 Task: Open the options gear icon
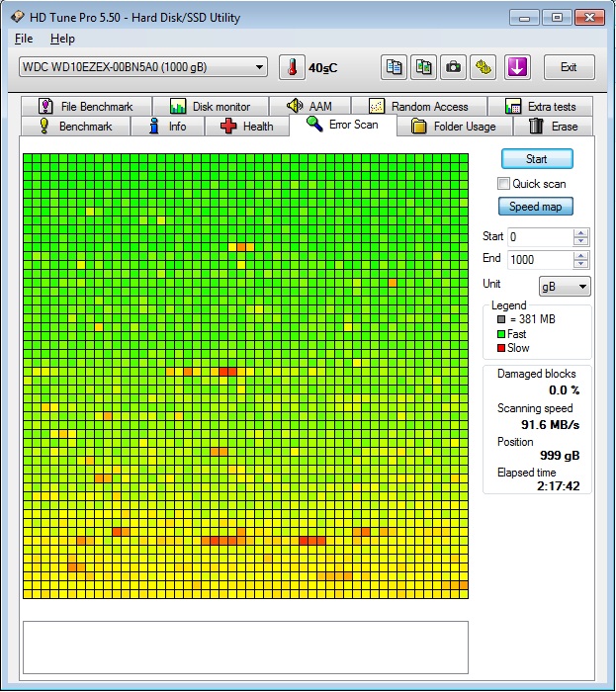(484, 67)
